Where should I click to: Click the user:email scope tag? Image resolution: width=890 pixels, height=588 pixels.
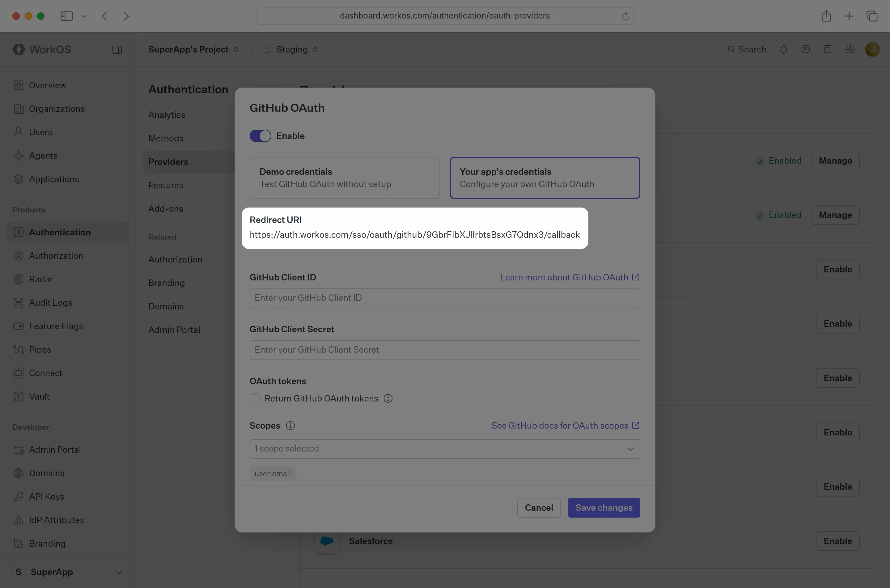273,474
